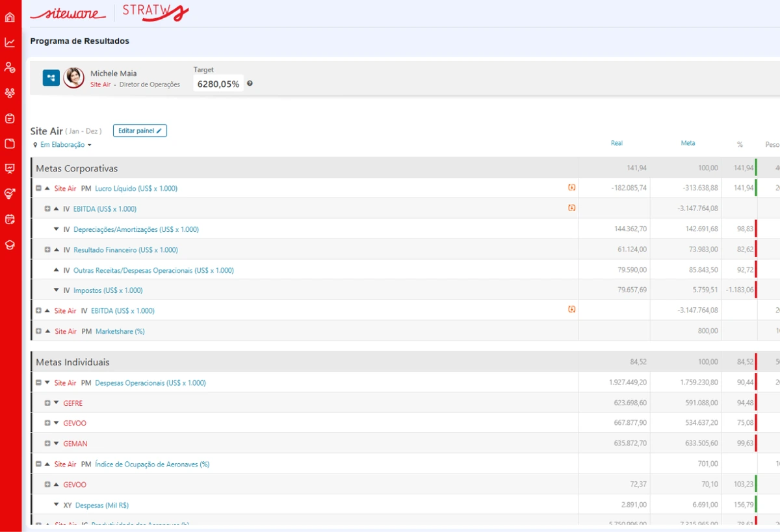780x532 pixels.
Task: Expand the Resultado Financeiro row
Action: click(x=47, y=250)
